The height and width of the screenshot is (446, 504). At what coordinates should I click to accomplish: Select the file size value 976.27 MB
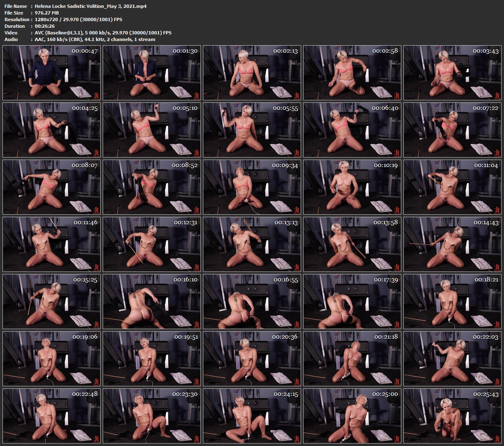coord(47,13)
